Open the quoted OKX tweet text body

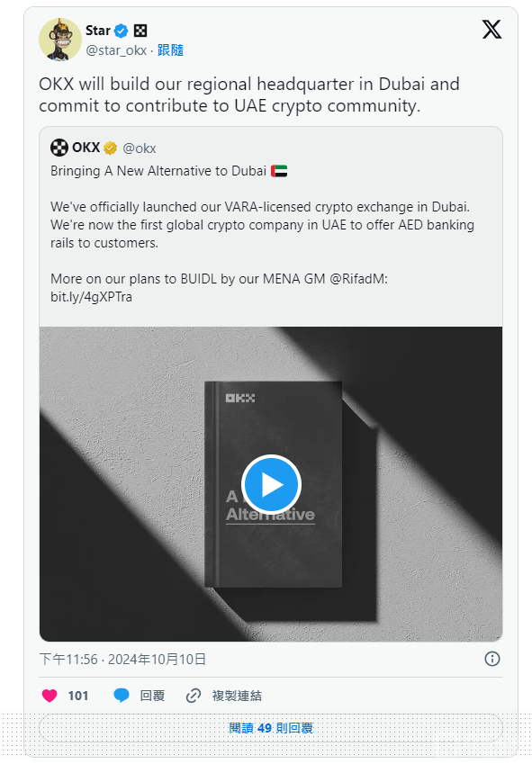pyautogui.click(x=262, y=234)
